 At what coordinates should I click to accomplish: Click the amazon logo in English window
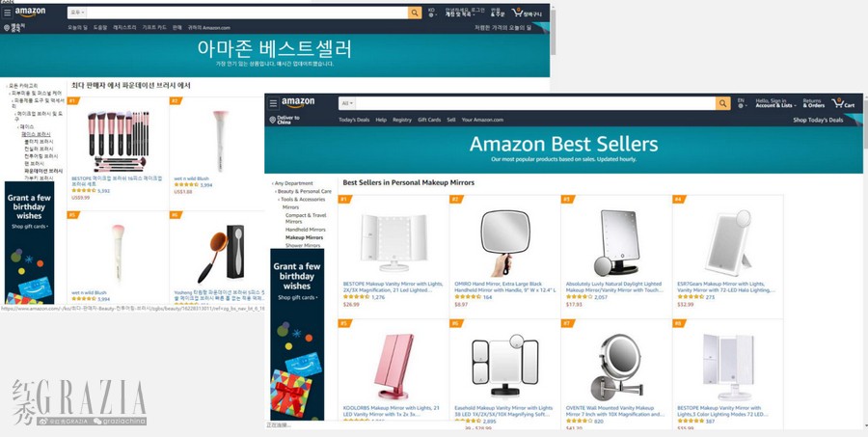[298, 103]
